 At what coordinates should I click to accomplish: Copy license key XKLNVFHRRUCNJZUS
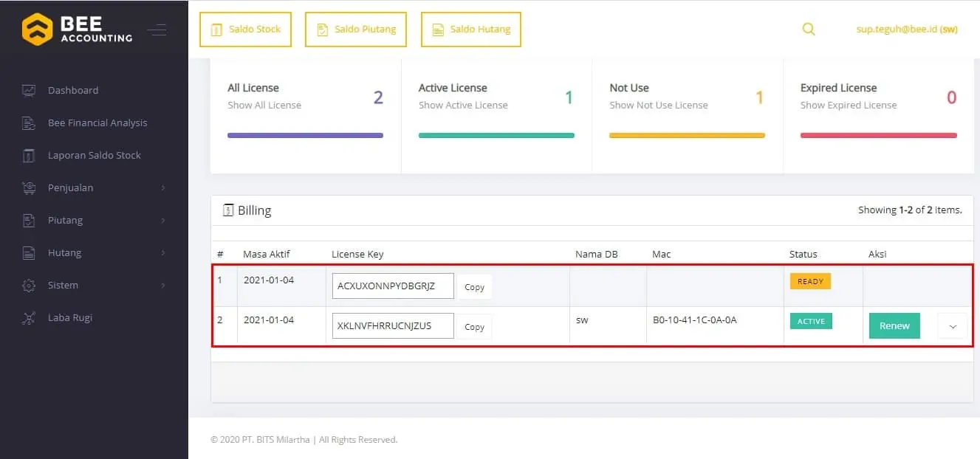pyautogui.click(x=474, y=326)
